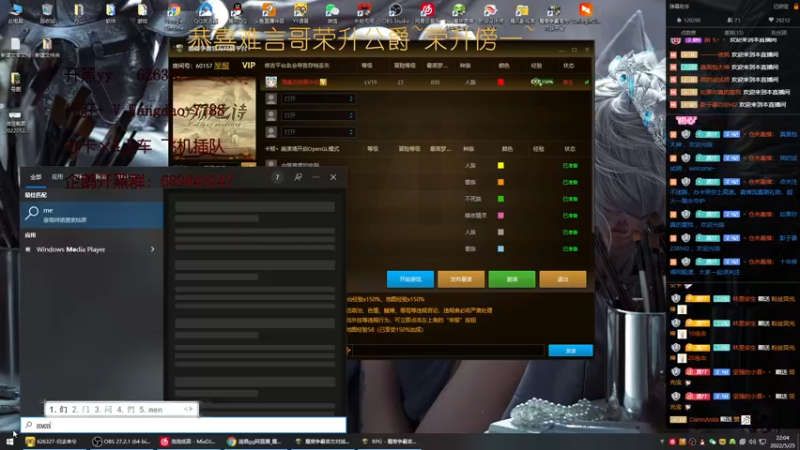Viewport: 800px width, 450px height.
Task: Open the YY voice desktop shortcut
Action: point(300,13)
